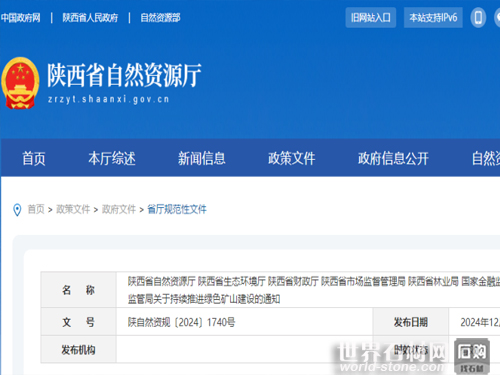Go to 省厅规范性文件 in the breadcrumb
Viewport: 500px width, 375px height.
pyautogui.click(x=177, y=209)
